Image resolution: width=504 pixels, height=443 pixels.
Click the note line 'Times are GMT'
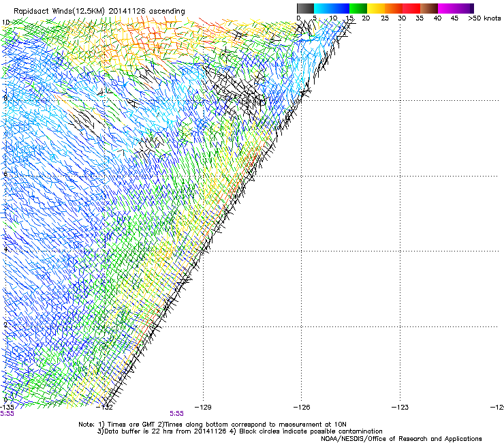(x=131, y=425)
